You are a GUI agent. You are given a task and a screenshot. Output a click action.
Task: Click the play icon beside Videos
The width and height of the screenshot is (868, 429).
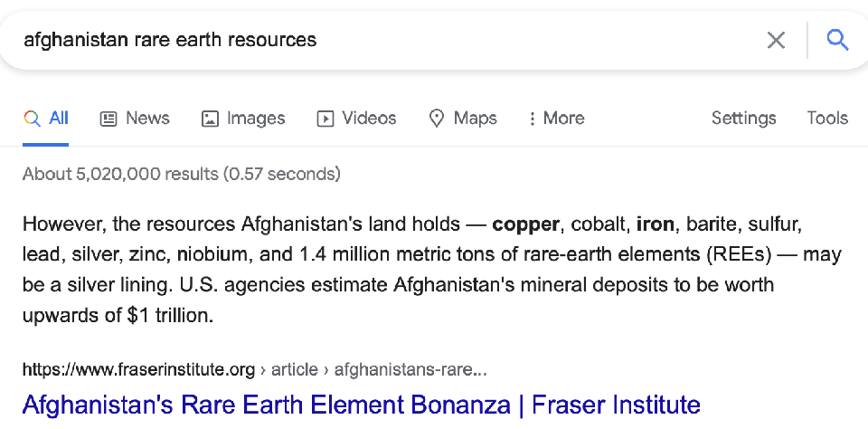tap(325, 119)
